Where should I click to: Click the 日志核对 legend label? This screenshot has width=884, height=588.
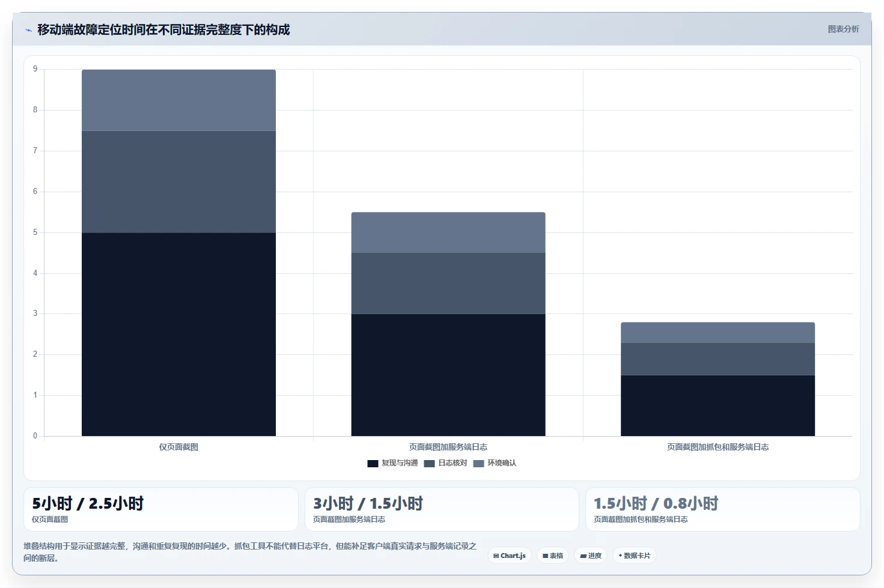coord(453,463)
